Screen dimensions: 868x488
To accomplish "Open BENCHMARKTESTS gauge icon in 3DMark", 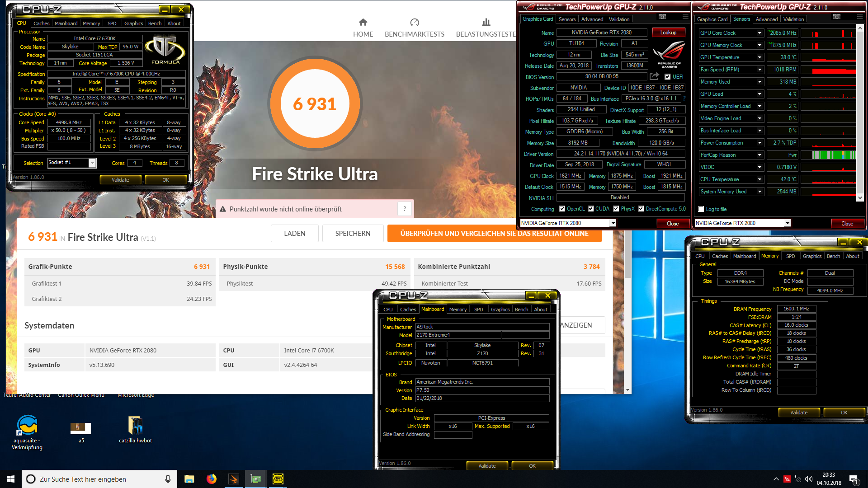I will tap(415, 22).
